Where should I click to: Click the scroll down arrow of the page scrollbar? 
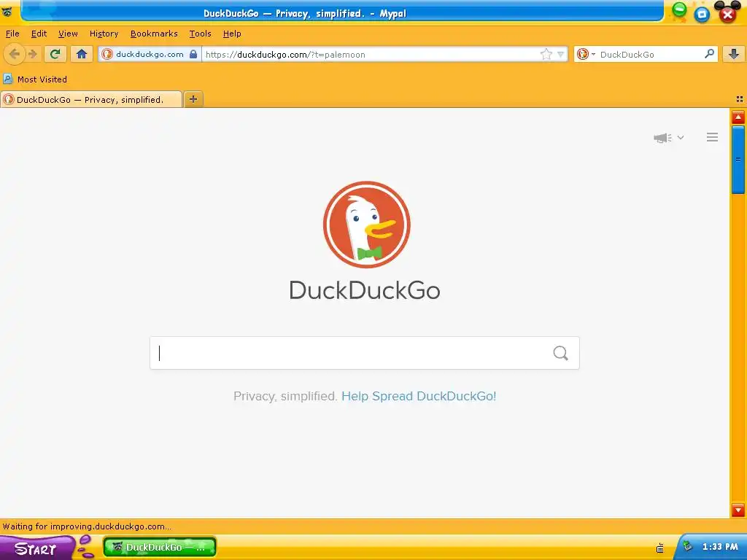click(x=738, y=510)
